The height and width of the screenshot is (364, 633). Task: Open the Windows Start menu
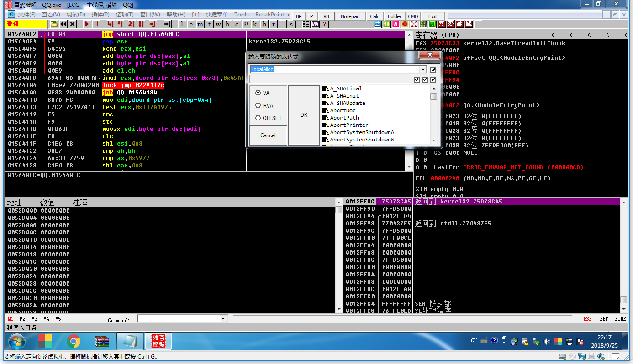(17, 341)
